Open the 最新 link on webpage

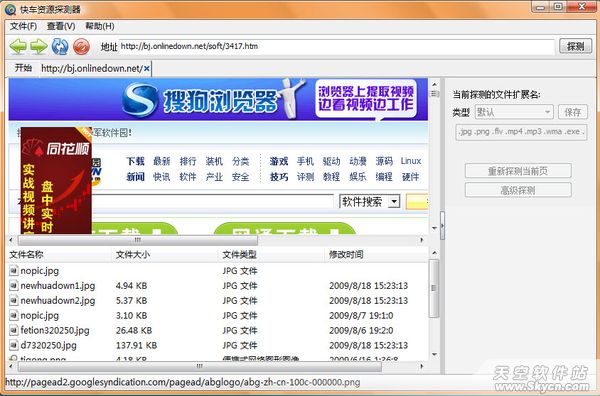click(x=161, y=161)
